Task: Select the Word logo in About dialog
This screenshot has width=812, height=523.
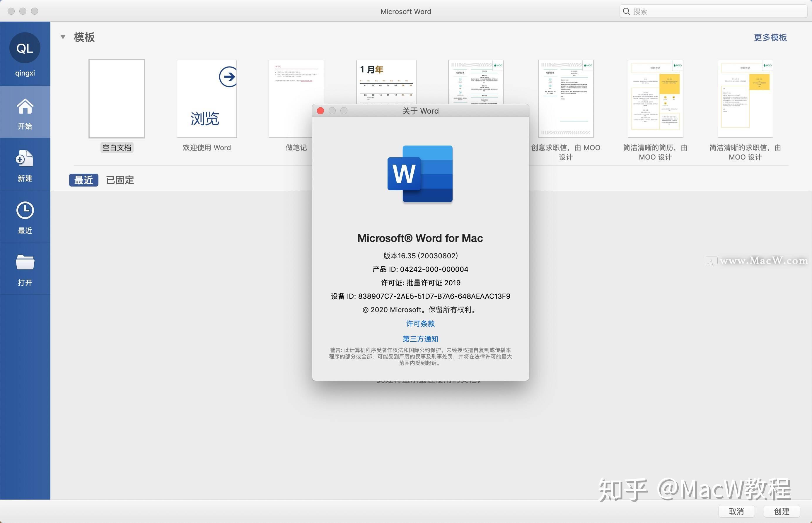Action: point(421,174)
